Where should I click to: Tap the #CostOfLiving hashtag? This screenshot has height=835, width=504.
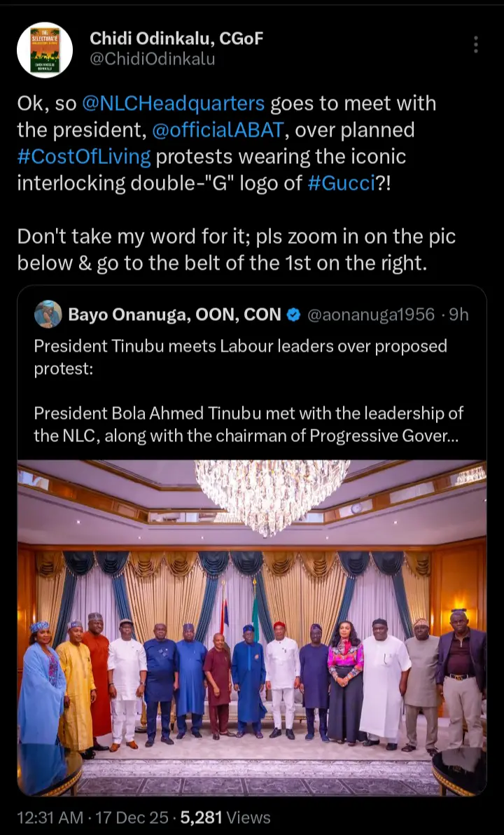(84, 156)
